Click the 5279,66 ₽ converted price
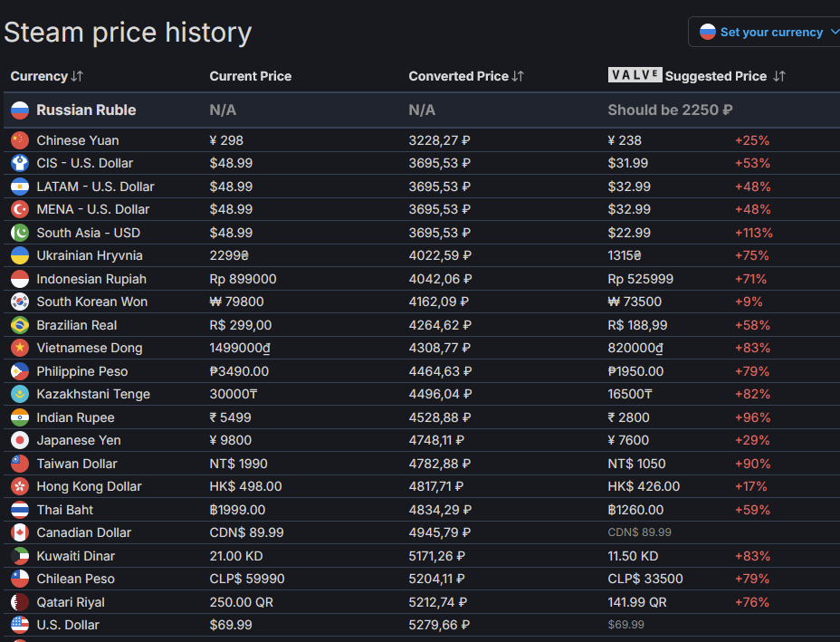Image resolution: width=840 pixels, height=642 pixels. (439, 625)
